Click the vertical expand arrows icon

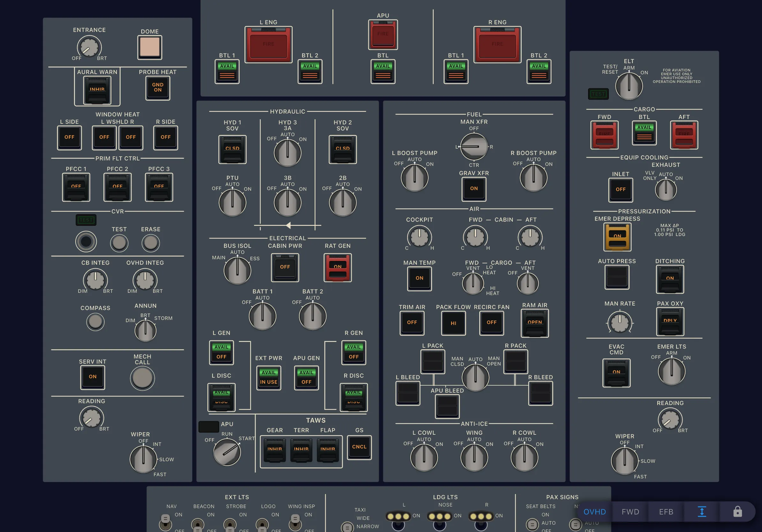point(702,512)
